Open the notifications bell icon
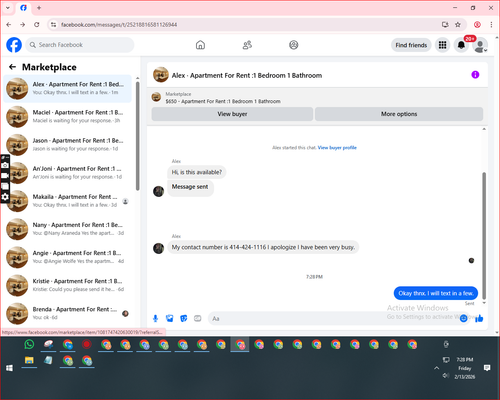This screenshot has height=400, width=500. 461,45
